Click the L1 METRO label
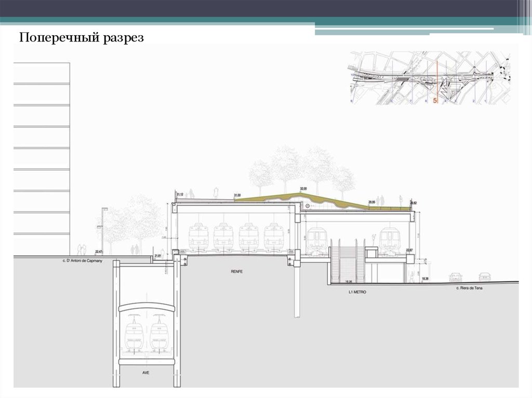532x398 pixels. pyautogui.click(x=357, y=292)
